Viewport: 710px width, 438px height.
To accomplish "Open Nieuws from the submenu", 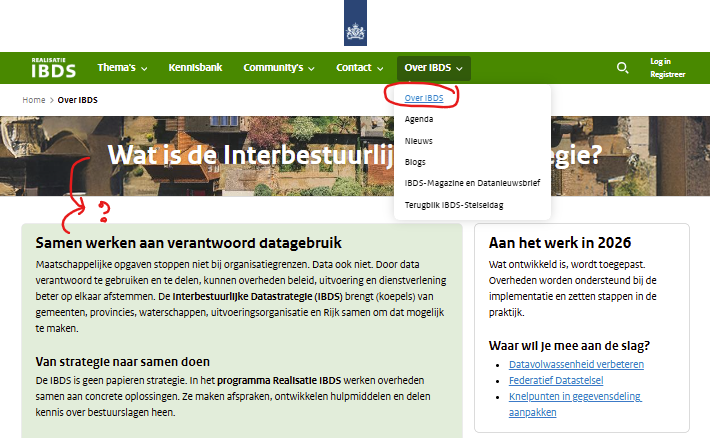I will tap(418, 141).
